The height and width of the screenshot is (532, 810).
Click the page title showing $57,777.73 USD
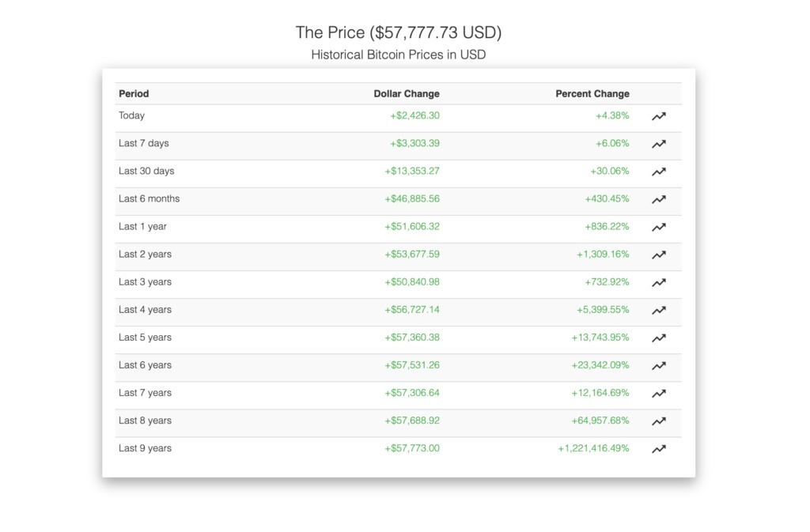point(399,32)
